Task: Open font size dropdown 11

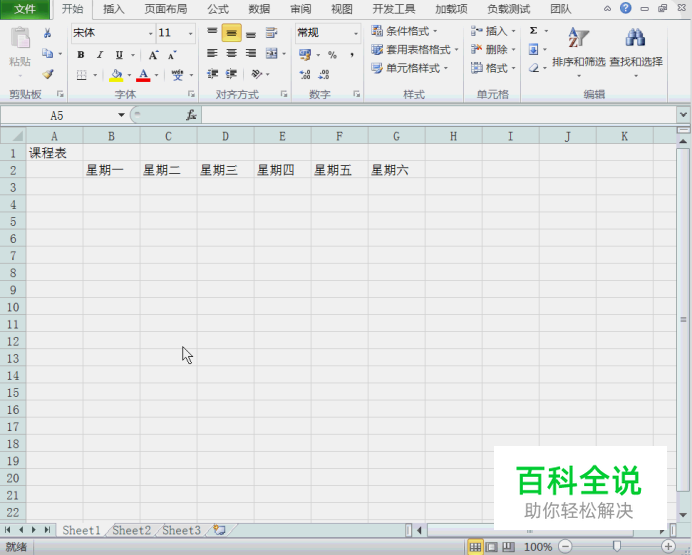Action: click(191, 33)
